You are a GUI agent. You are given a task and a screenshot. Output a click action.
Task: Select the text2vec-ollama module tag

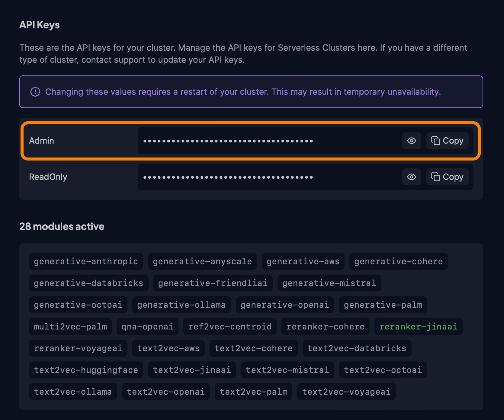click(x=73, y=392)
